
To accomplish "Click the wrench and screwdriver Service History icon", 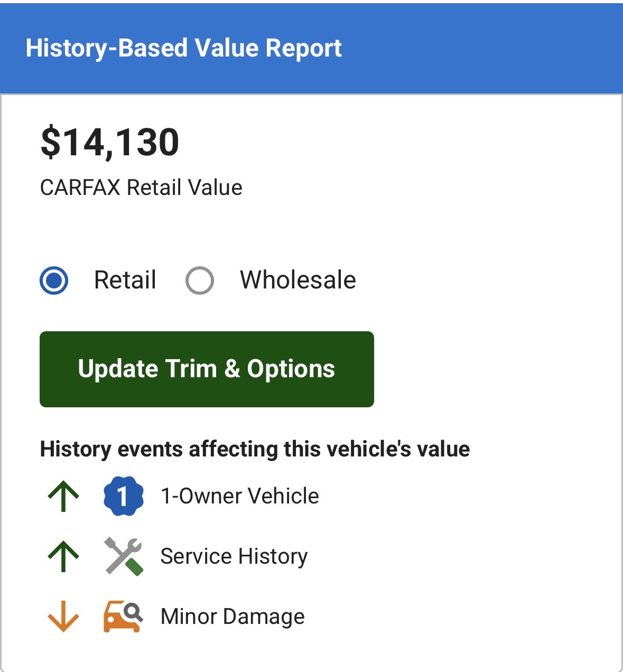I will click(124, 556).
